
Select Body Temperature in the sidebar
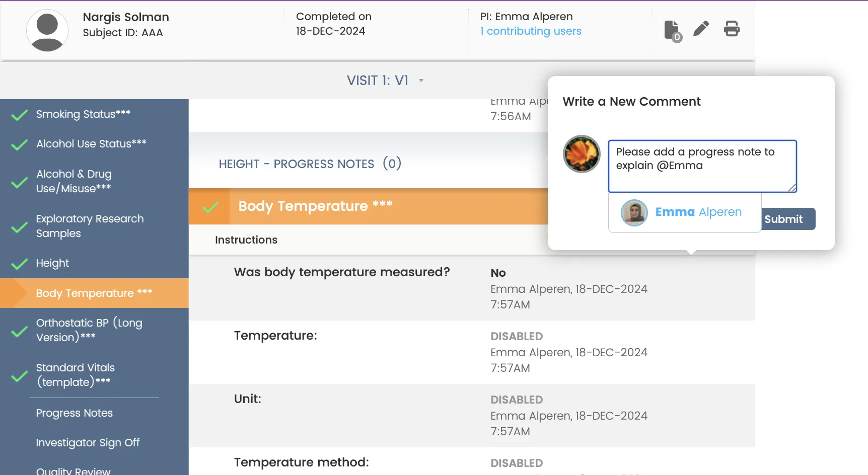pos(94,293)
